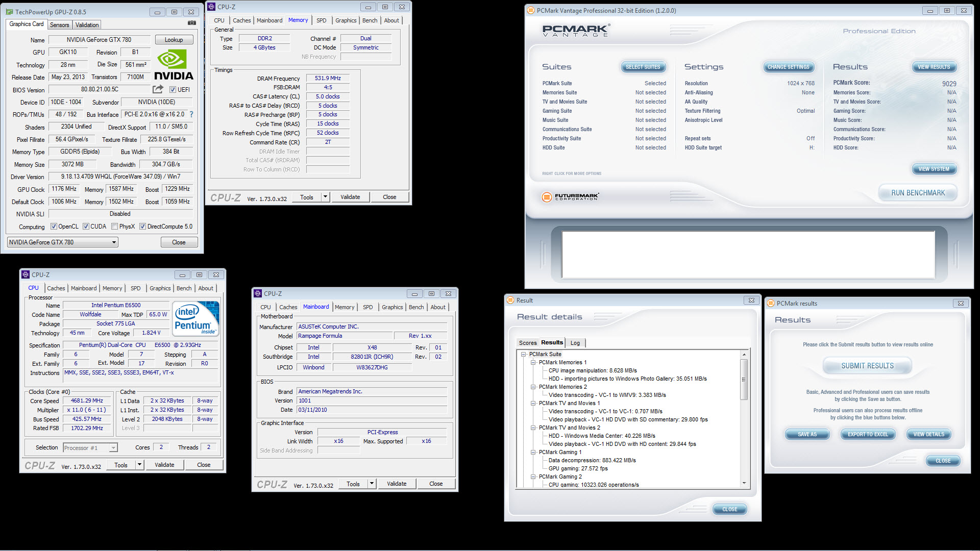Switch to the Validation tab in GPU-Z
The image size is (980, 551).
(87, 25)
